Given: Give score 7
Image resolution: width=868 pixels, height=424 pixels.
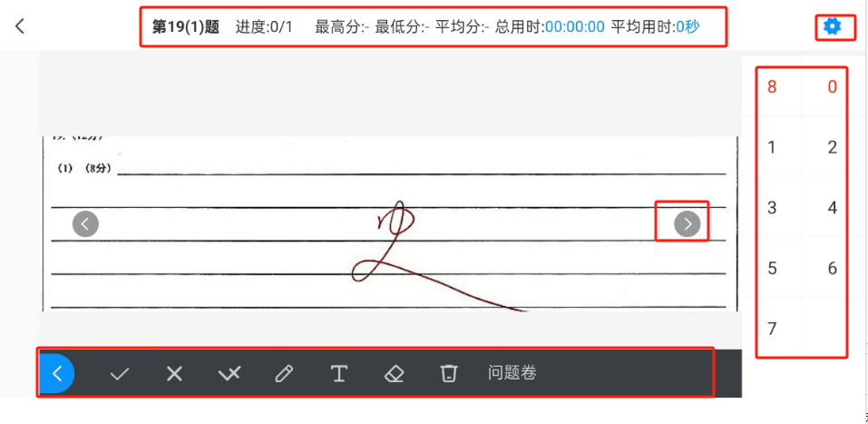Looking at the screenshot, I should tap(772, 330).
